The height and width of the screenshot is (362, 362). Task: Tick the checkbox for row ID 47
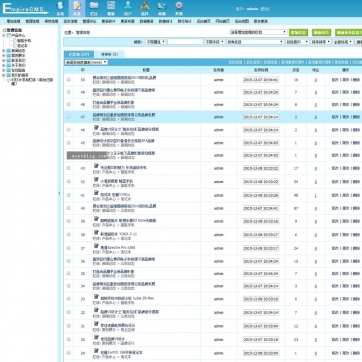point(69,117)
